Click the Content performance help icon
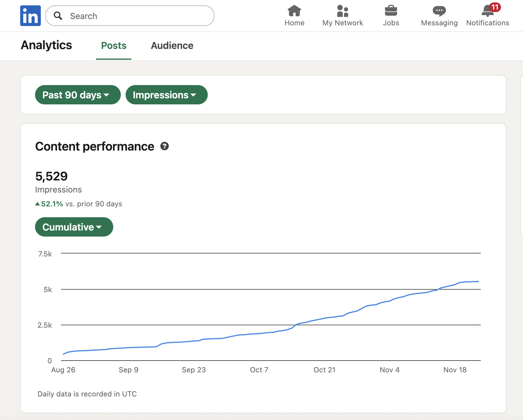This screenshot has width=523, height=420. 165,146
